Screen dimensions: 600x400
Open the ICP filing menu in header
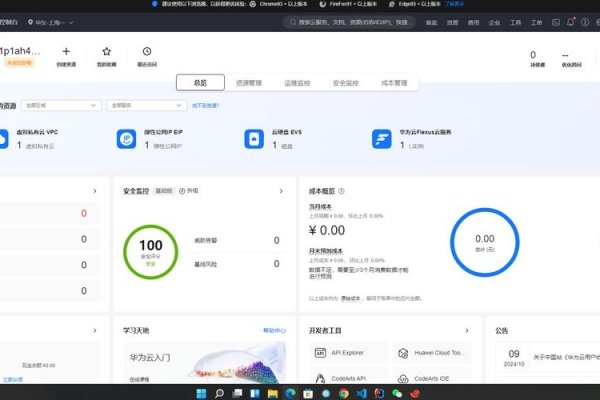[431, 23]
